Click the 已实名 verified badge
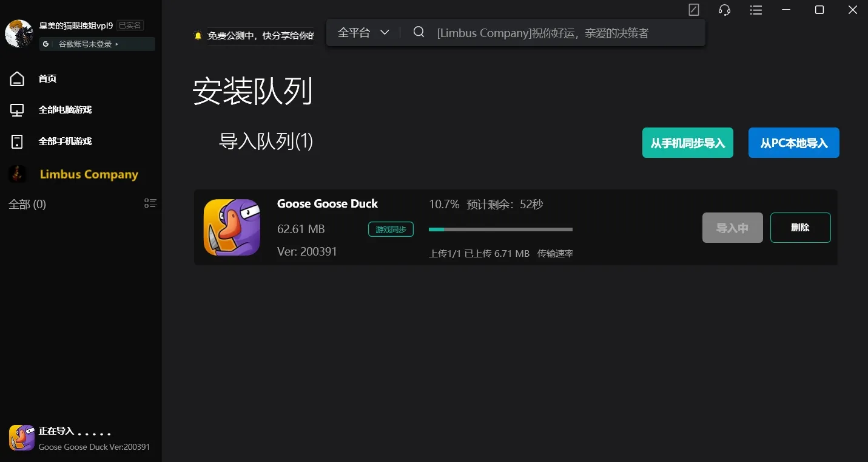This screenshot has height=462, width=868. pyautogui.click(x=130, y=25)
